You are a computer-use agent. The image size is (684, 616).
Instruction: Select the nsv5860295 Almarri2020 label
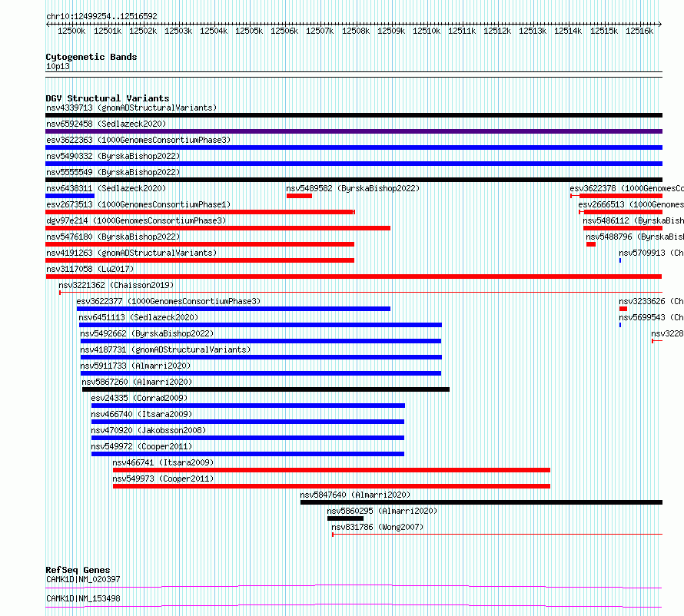pos(382,511)
